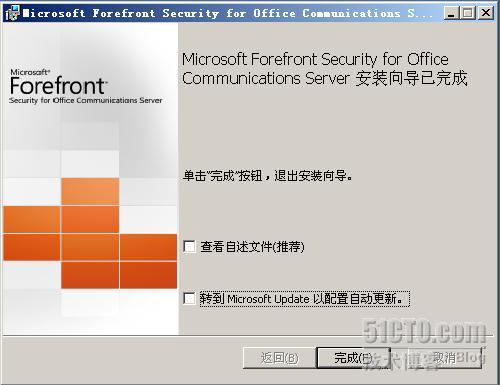500x385 pixels.
Task: Click the 安装向导已完成 heading text
Action: coord(411,79)
